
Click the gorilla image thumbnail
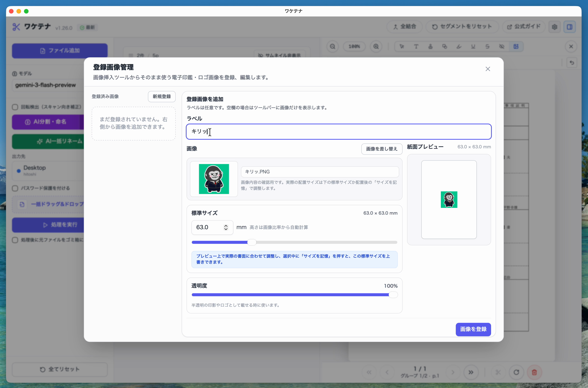214,179
